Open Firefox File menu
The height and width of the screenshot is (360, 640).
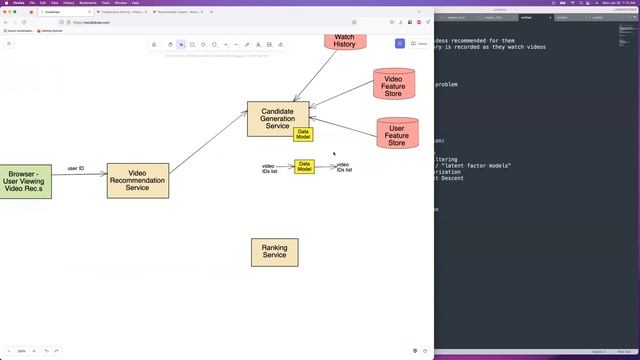(x=32, y=3)
